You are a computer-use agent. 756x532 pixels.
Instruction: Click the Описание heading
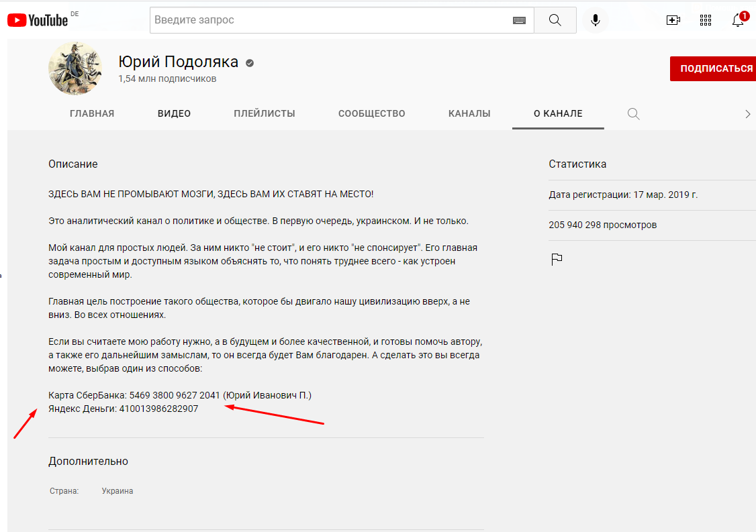click(x=73, y=164)
